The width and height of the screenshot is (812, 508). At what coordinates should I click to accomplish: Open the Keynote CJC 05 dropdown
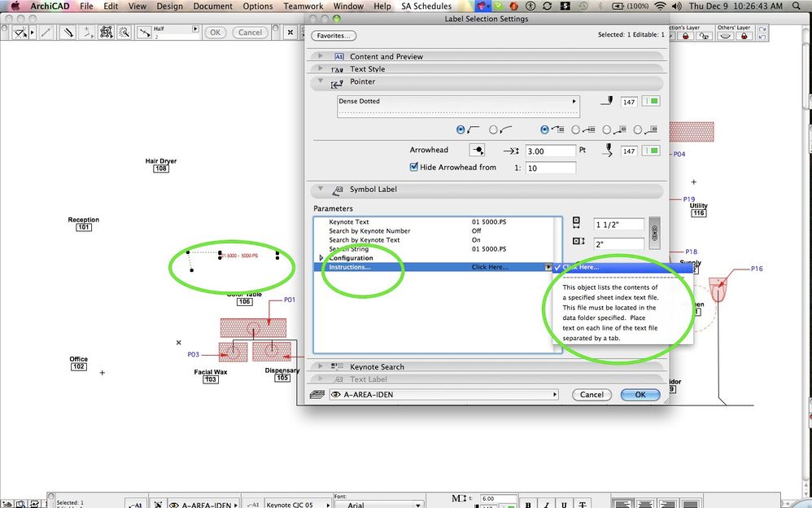297,505
